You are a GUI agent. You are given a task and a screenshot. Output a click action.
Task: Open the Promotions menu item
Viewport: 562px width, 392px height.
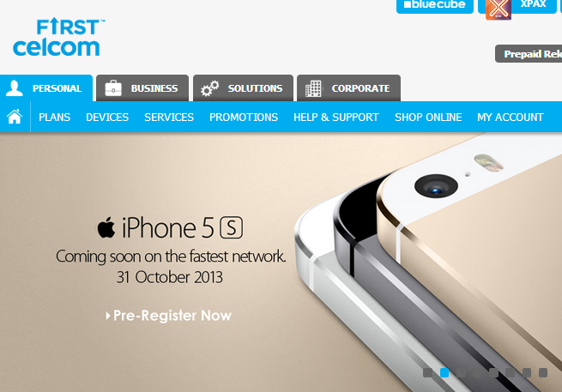[x=244, y=118]
